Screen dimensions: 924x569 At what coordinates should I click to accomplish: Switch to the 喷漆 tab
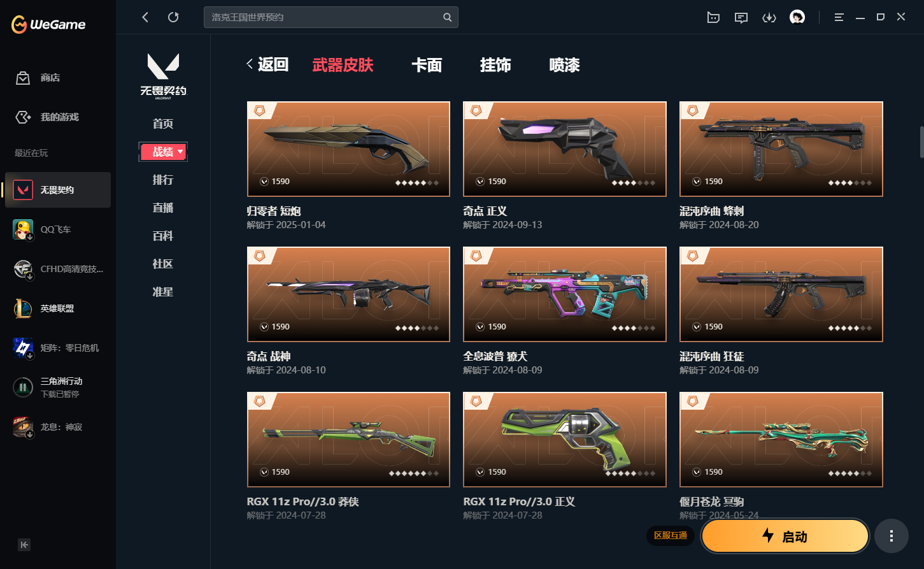(x=564, y=65)
